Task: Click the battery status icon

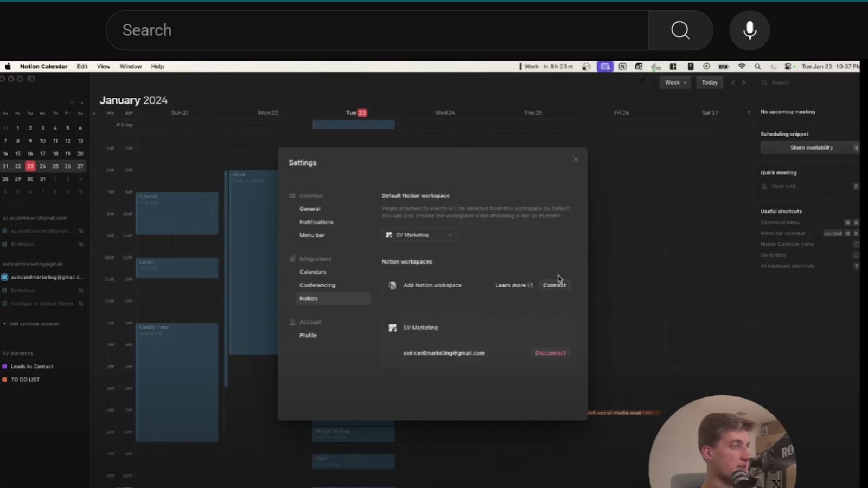Action: pyautogui.click(x=723, y=66)
